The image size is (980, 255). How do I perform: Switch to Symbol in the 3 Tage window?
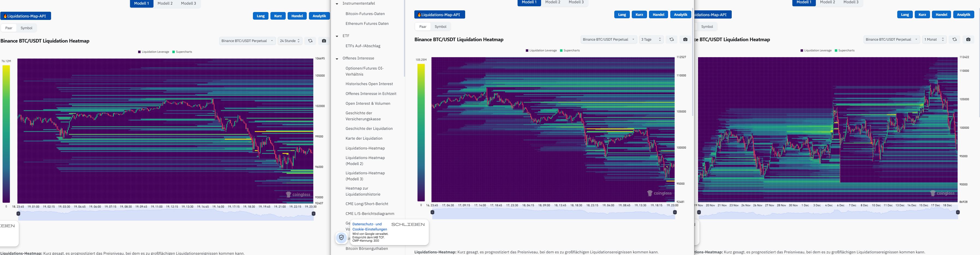(x=441, y=27)
